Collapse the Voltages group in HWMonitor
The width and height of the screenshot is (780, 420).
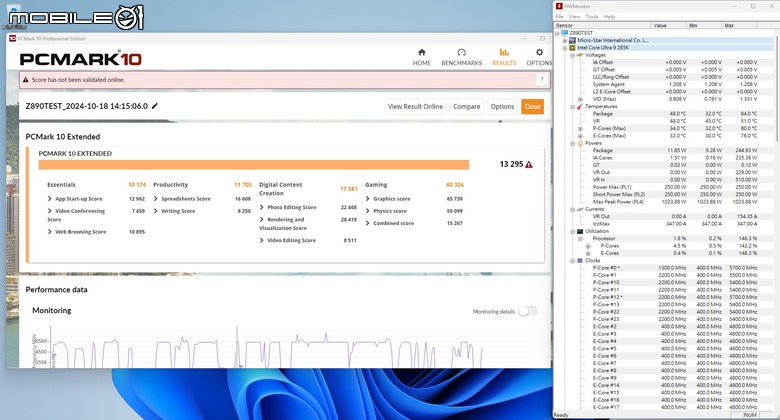coord(572,55)
